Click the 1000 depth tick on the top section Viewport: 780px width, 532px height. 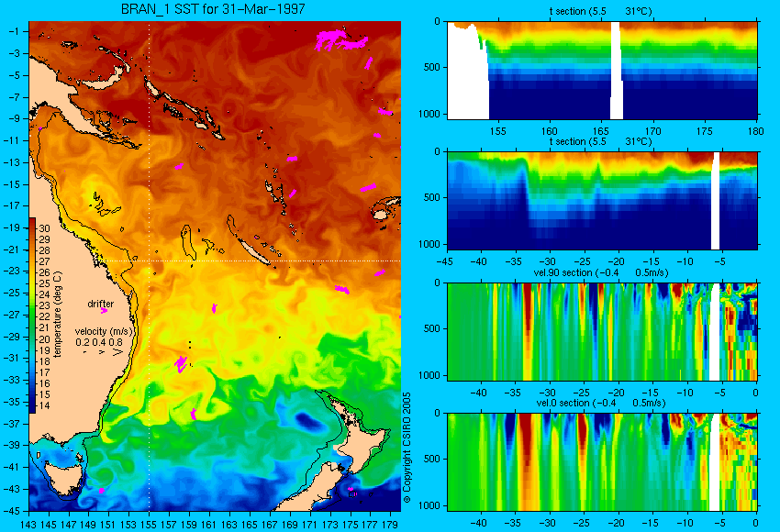(x=429, y=114)
